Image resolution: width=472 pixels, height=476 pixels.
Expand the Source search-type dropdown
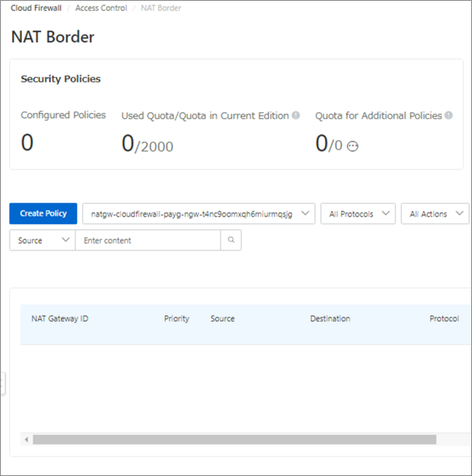pos(42,240)
